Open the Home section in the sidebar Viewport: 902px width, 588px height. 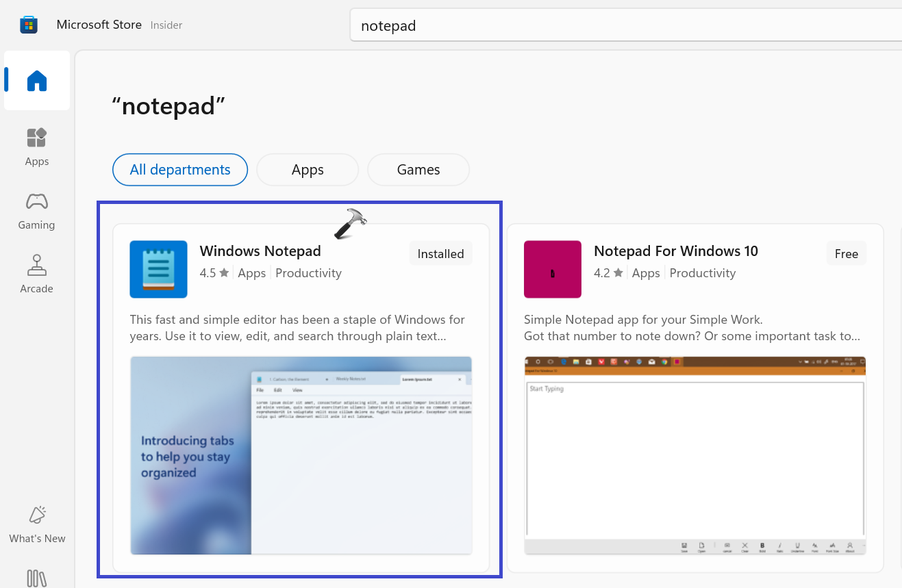click(36, 80)
